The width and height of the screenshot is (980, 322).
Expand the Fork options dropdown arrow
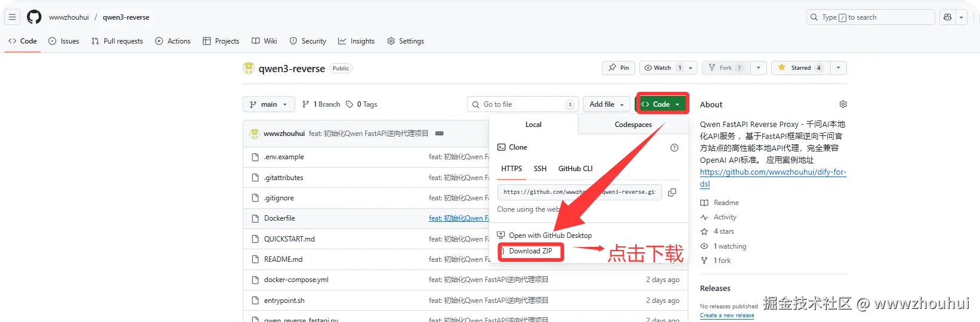[x=758, y=68]
